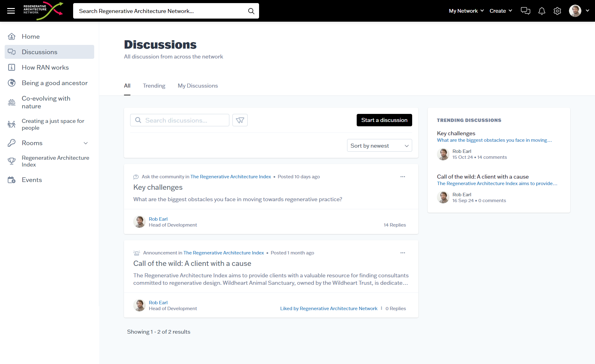Open the profile avatar account menu
This screenshot has width=595, height=364.
point(579,11)
